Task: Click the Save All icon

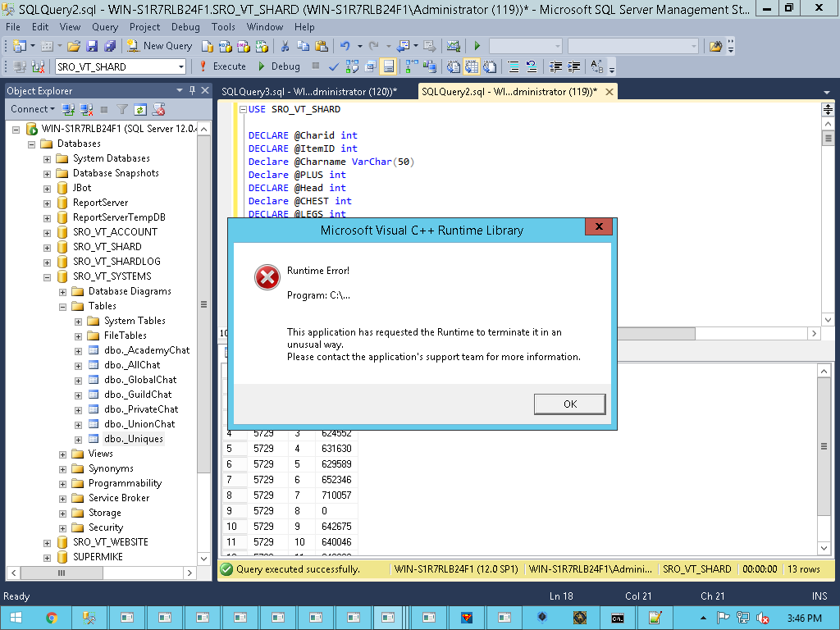Action: (x=110, y=46)
